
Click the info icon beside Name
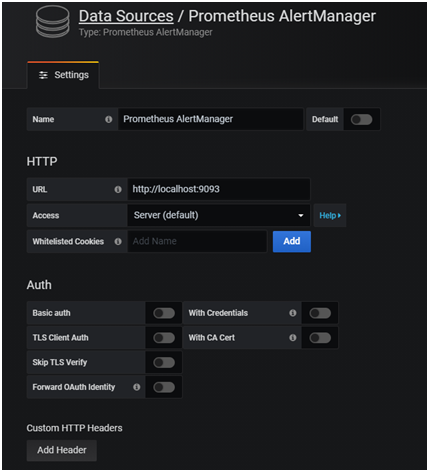click(109, 119)
